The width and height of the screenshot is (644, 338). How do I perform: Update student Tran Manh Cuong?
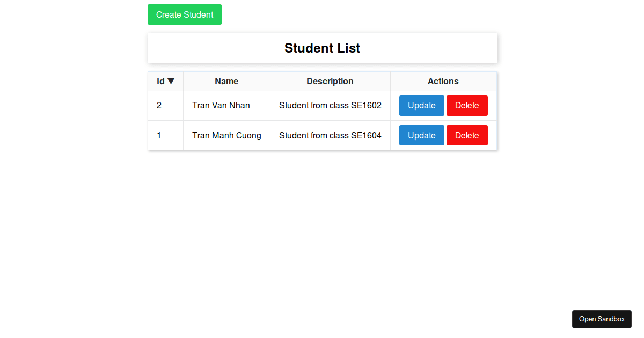(x=422, y=135)
